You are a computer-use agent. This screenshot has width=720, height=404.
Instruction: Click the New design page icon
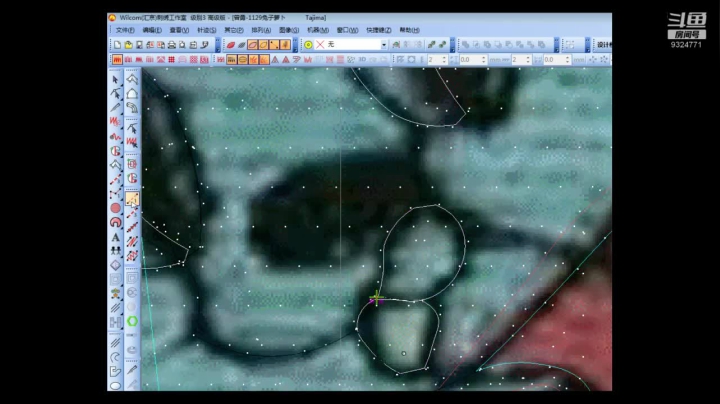tap(118, 45)
